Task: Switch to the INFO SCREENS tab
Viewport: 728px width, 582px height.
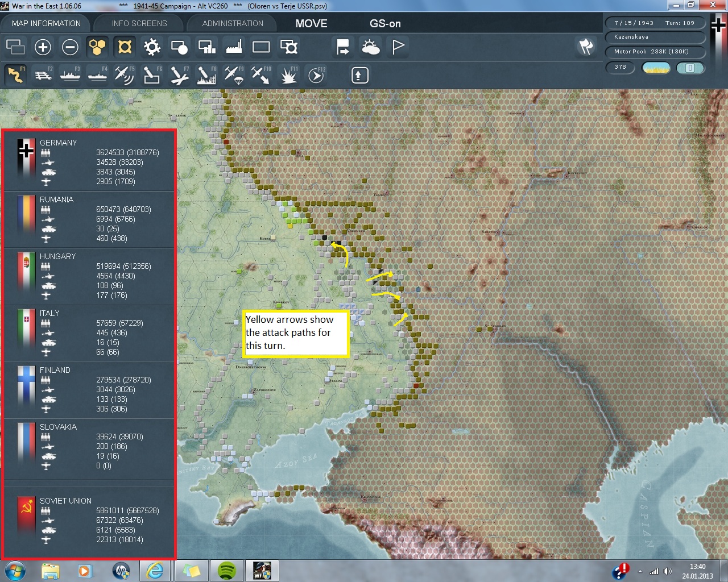Action: point(139,23)
